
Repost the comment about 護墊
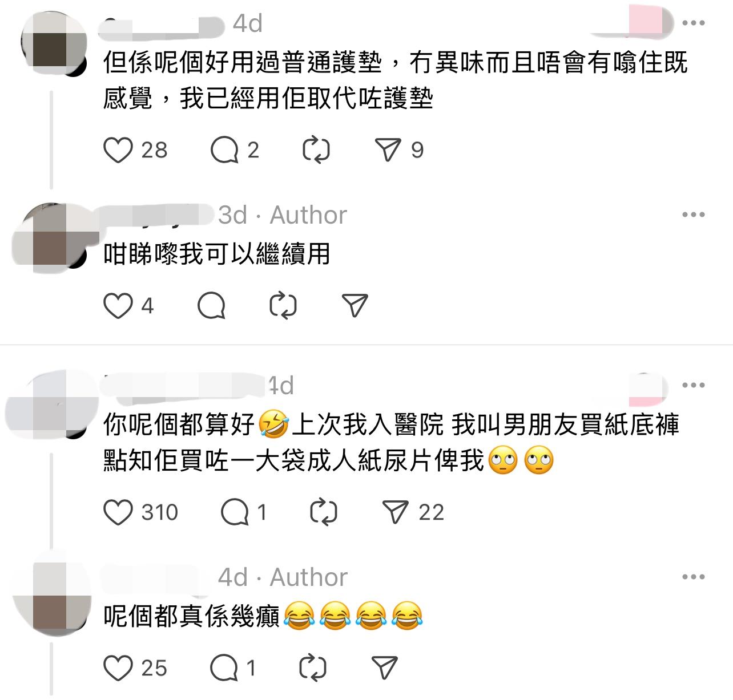[316, 150]
